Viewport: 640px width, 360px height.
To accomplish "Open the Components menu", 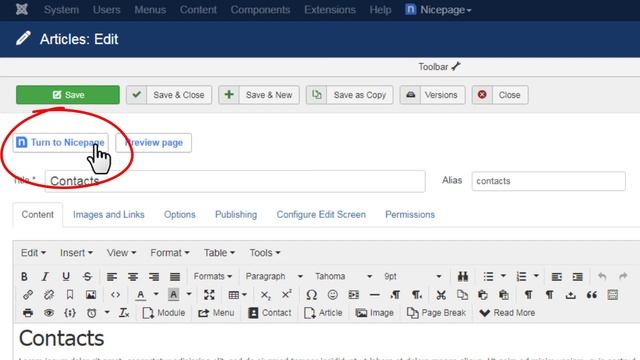I will click(260, 10).
